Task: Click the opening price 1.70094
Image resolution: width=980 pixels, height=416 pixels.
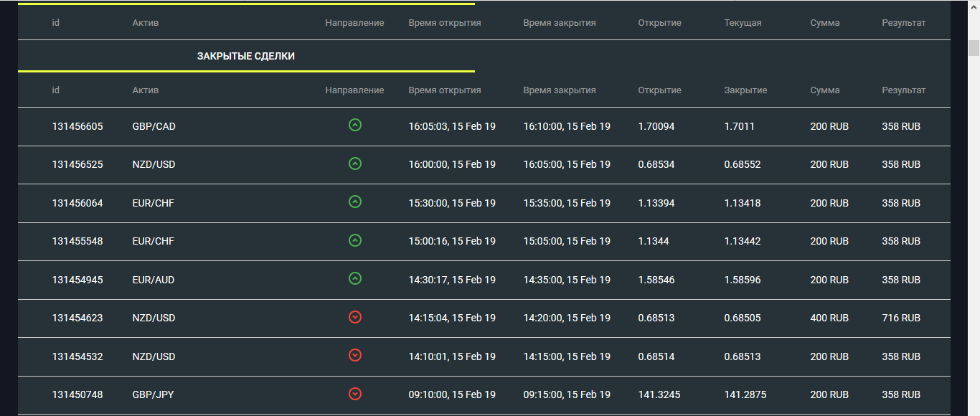Action: tap(656, 126)
